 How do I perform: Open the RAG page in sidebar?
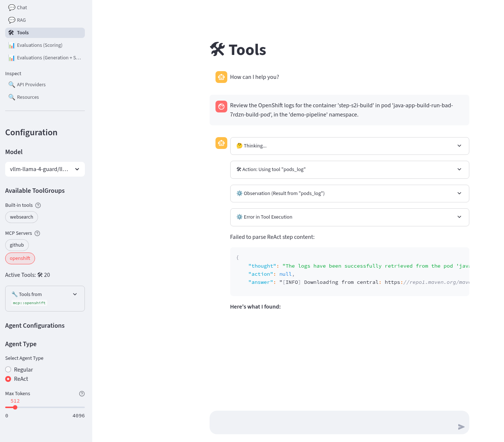point(45,20)
